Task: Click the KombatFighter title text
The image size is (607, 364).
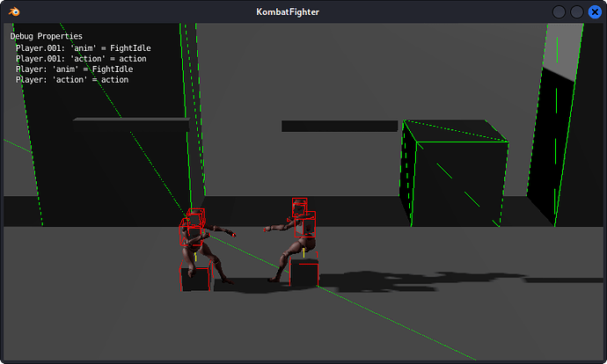Action: (x=288, y=12)
